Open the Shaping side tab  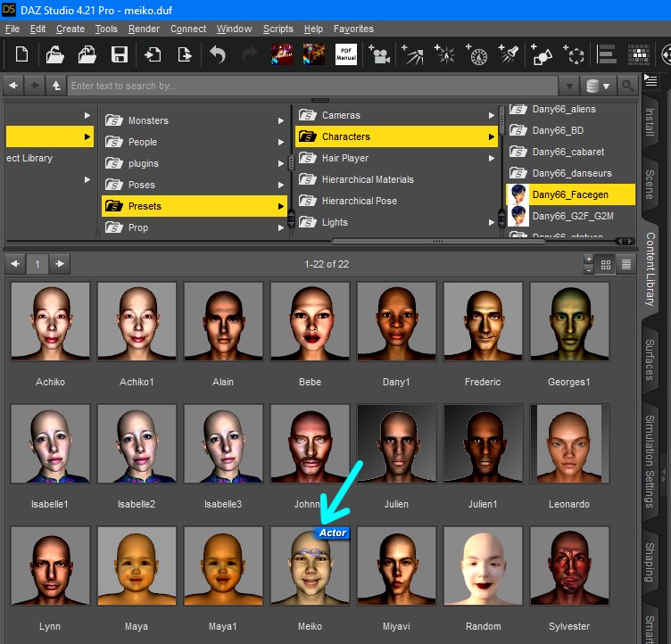pyautogui.click(x=650, y=562)
